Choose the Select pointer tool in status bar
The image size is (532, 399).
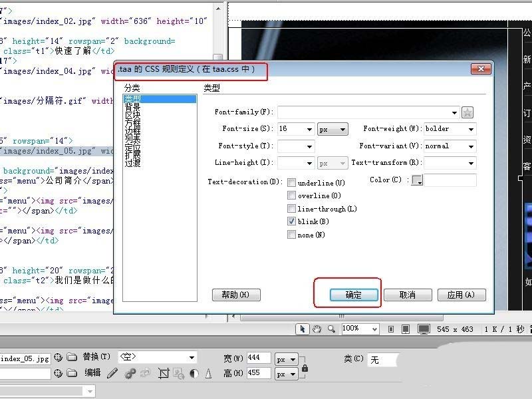pyautogui.click(x=303, y=329)
